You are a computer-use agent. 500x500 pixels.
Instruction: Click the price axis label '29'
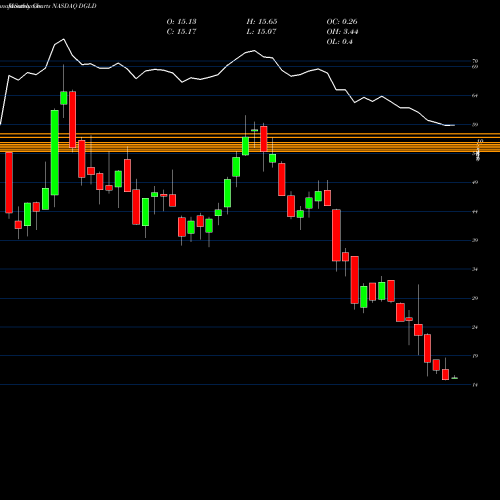tap(475, 298)
